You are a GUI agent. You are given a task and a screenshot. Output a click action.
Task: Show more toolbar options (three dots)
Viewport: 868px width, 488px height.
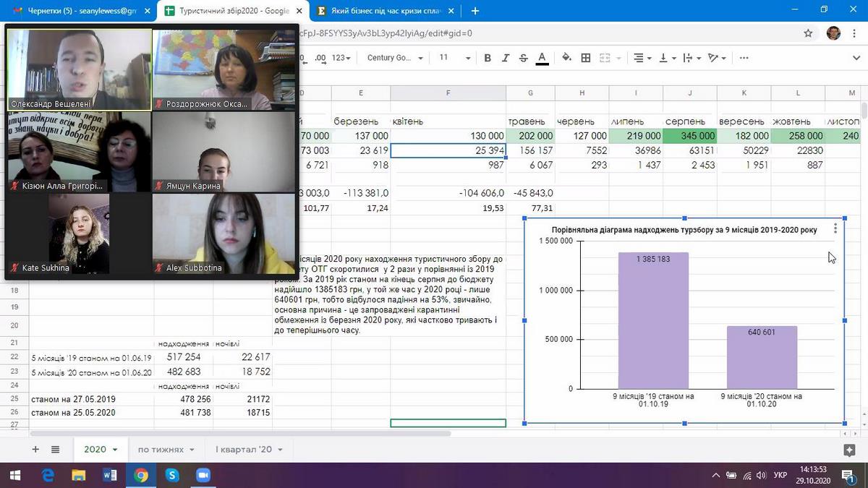point(744,58)
